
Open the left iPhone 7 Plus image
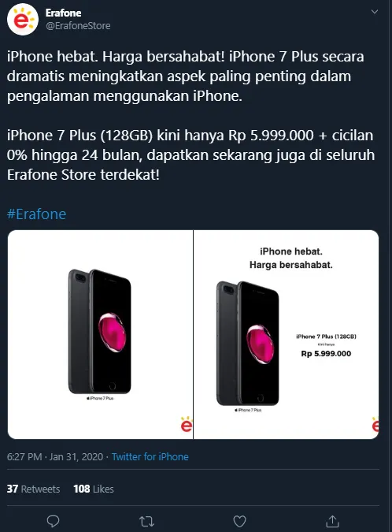tap(100, 334)
